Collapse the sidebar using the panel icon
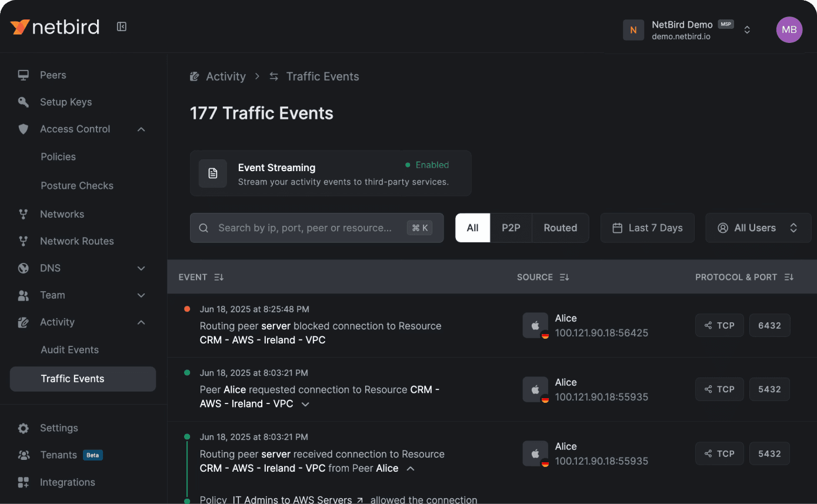This screenshot has width=817, height=504. pyautogui.click(x=121, y=26)
